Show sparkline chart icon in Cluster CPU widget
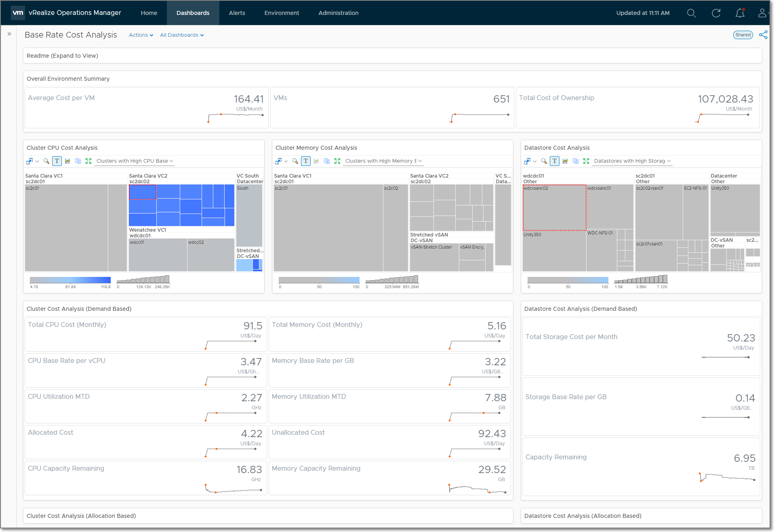 [67, 161]
